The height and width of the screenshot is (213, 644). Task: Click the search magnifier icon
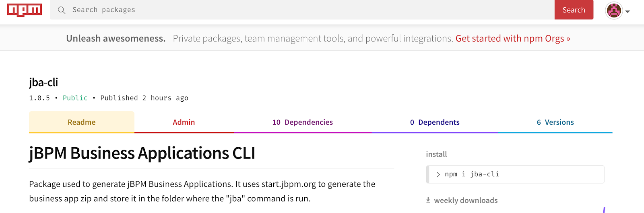click(x=62, y=10)
